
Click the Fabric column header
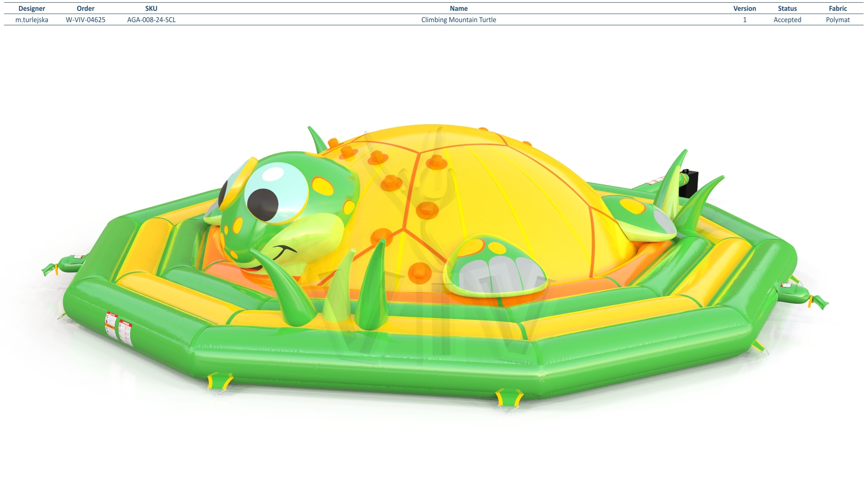click(x=838, y=9)
